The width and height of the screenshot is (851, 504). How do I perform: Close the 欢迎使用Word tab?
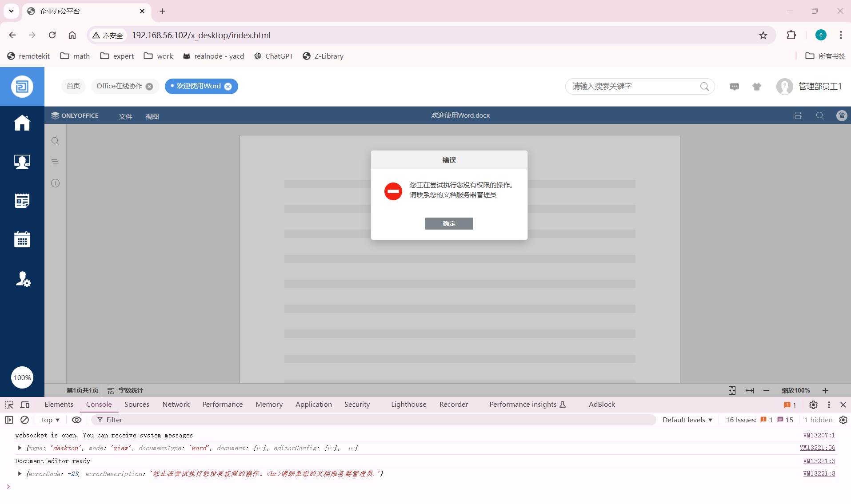click(228, 87)
